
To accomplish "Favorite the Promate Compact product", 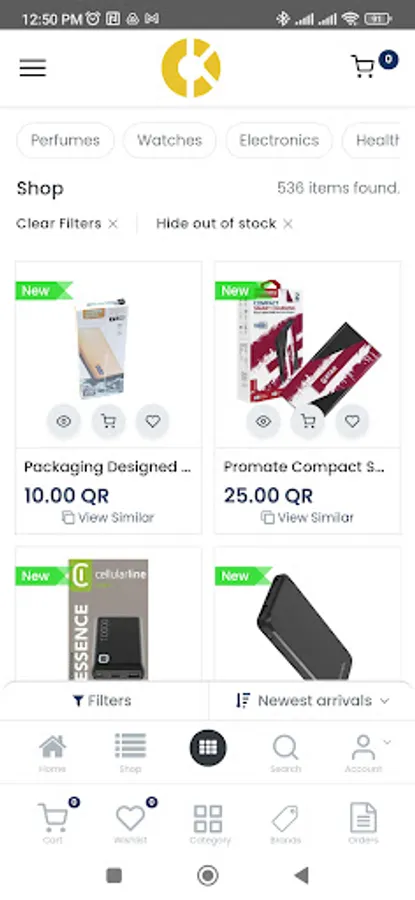I will (352, 421).
